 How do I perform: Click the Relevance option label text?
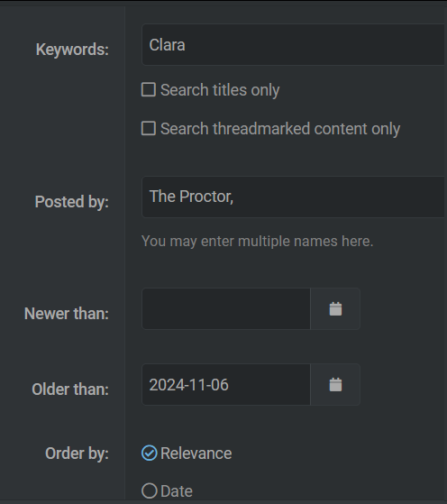click(x=196, y=454)
